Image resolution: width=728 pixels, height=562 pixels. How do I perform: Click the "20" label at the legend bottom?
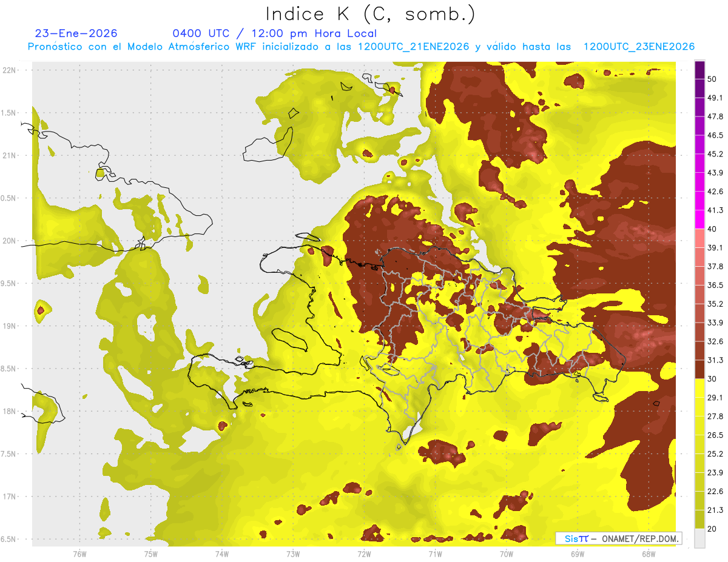[x=712, y=529]
